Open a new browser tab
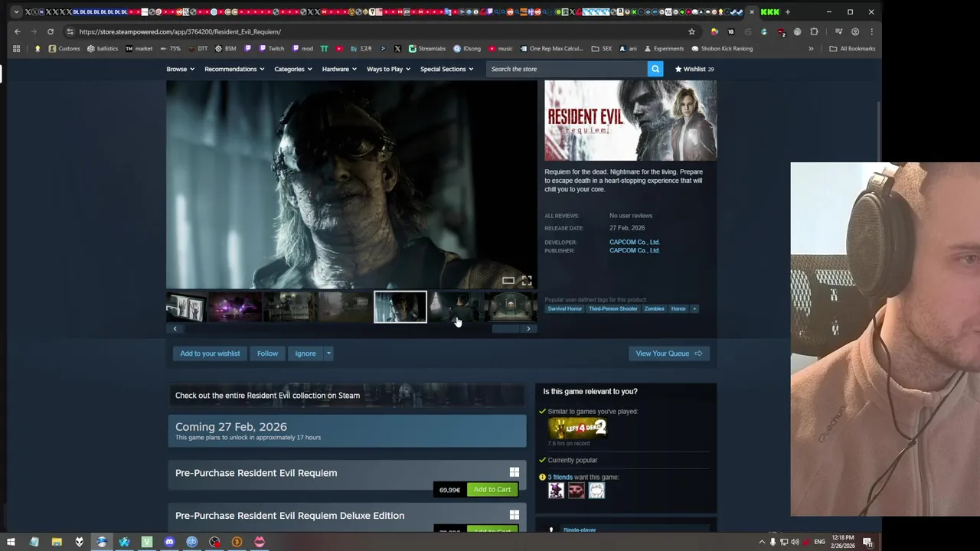This screenshot has width=980, height=551. click(787, 11)
